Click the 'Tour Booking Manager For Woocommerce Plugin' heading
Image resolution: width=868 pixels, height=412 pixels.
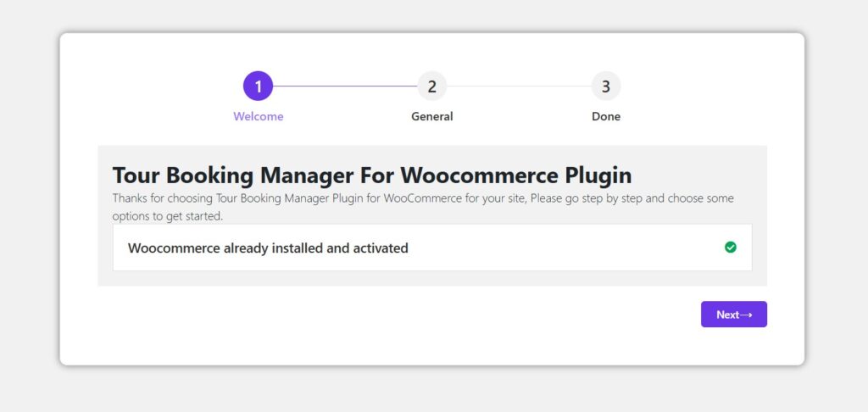coord(372,175)
